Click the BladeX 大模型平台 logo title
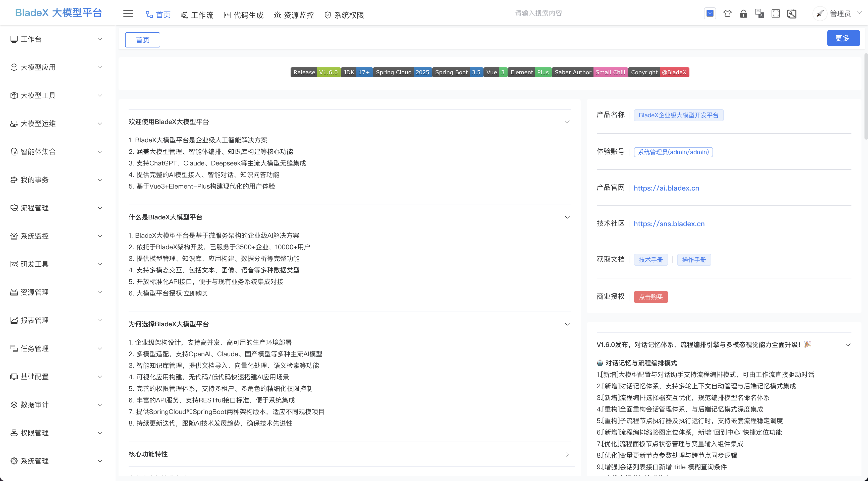Screen dimensions: 868x481 click(58, 13)
